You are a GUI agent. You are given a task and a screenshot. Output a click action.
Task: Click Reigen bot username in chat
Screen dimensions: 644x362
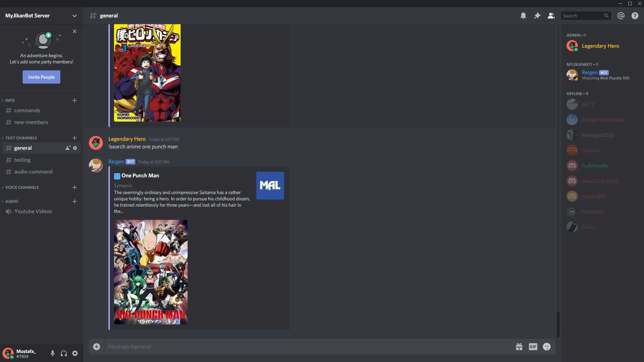pyautogui.click(x=116, y=162)
